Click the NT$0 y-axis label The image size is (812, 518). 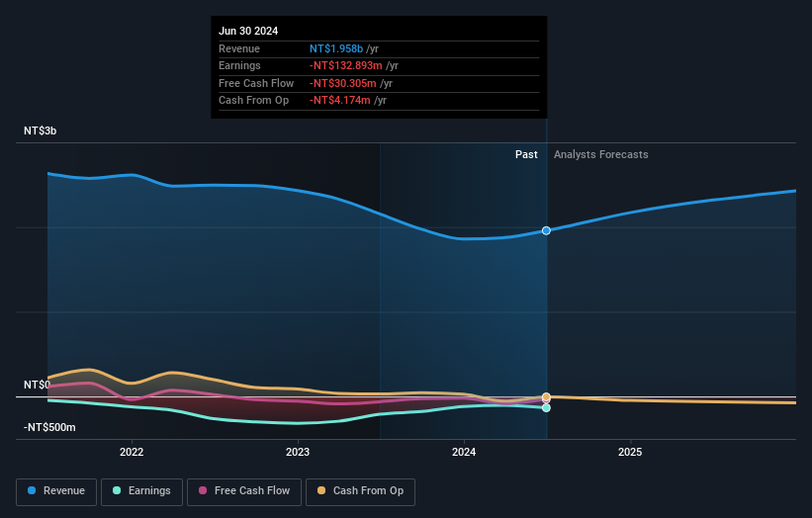coord(37,385)
